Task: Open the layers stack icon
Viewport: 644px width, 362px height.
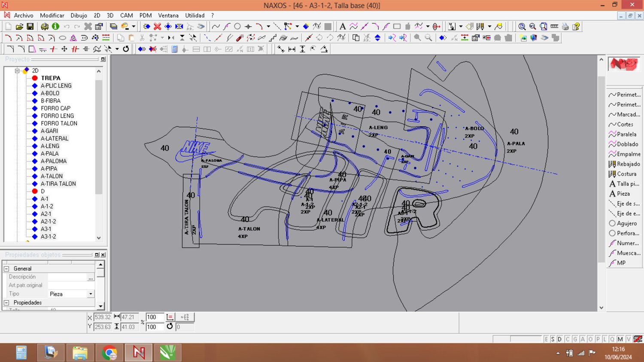Action: pyautogui.click(x=113, y=27)
